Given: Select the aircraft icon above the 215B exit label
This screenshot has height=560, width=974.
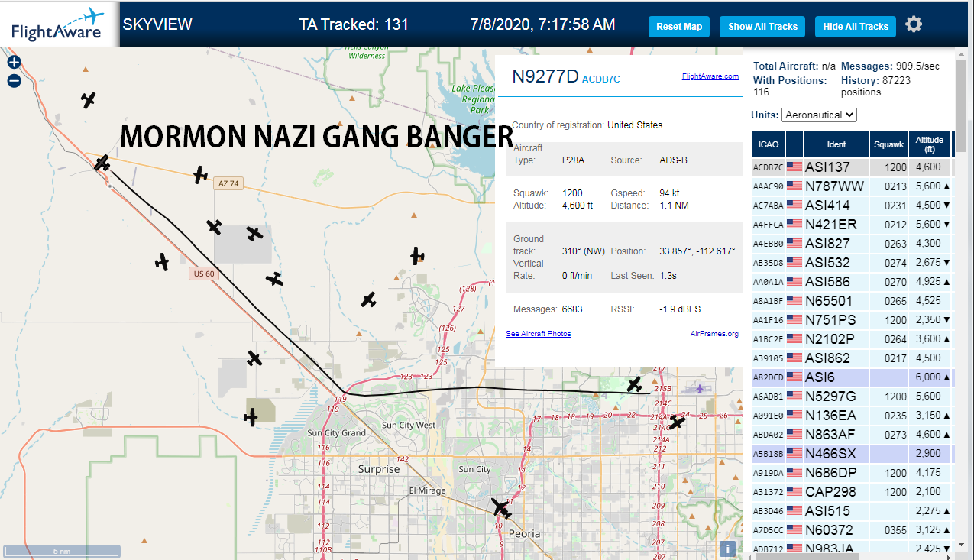Looking at the screenshot, I should click(x=635, y=384).
